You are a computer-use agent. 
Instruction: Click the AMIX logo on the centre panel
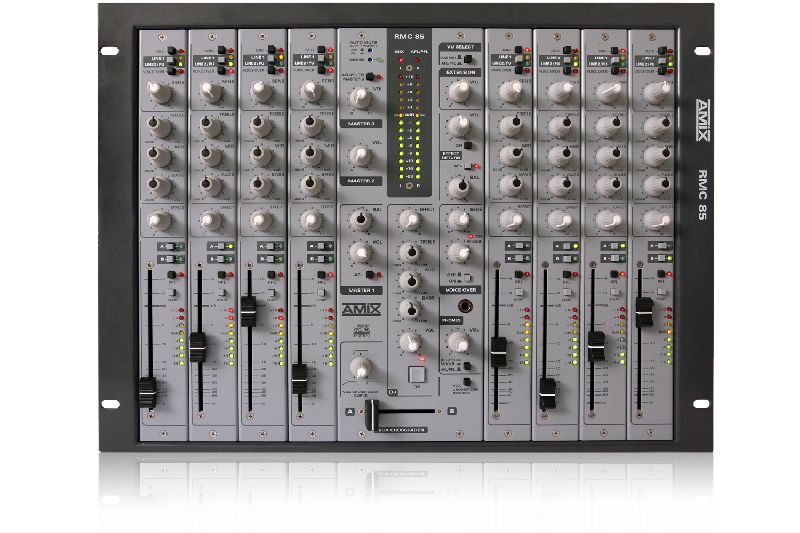tap(361, 310)
